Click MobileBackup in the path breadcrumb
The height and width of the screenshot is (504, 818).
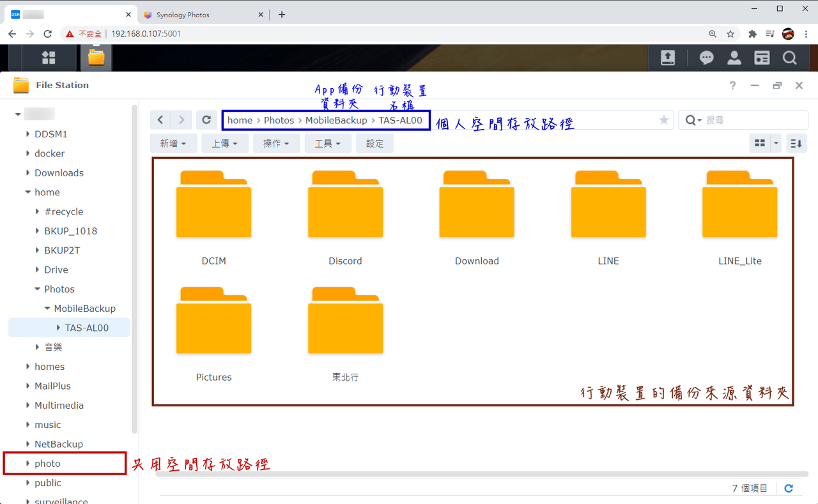pos(336,120)
